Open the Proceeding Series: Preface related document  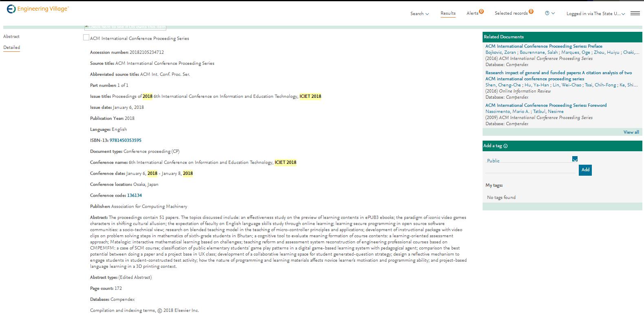(x=543, y=46)
